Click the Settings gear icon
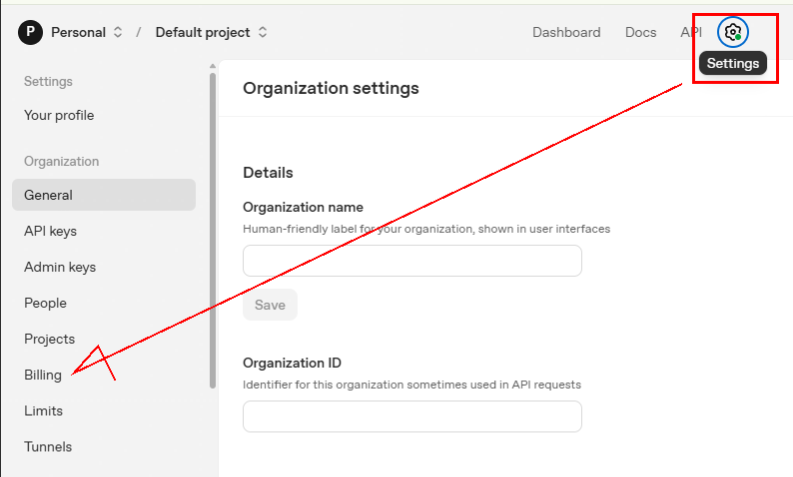This screenshot has width=793, height=477. [733, 32]
